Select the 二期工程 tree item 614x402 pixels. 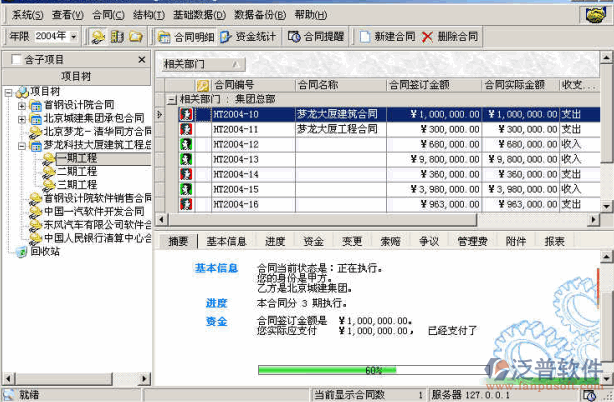click(76, 171)
